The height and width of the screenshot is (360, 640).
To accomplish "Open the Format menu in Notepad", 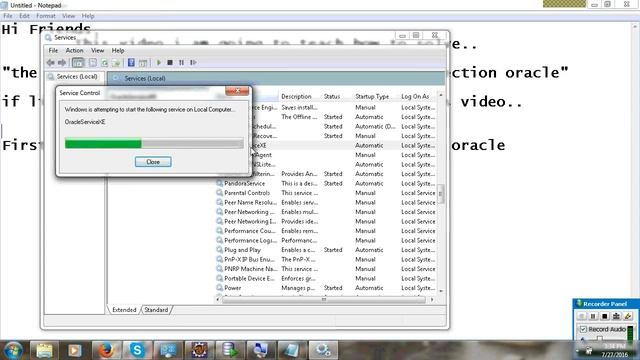I will point(46,16).
